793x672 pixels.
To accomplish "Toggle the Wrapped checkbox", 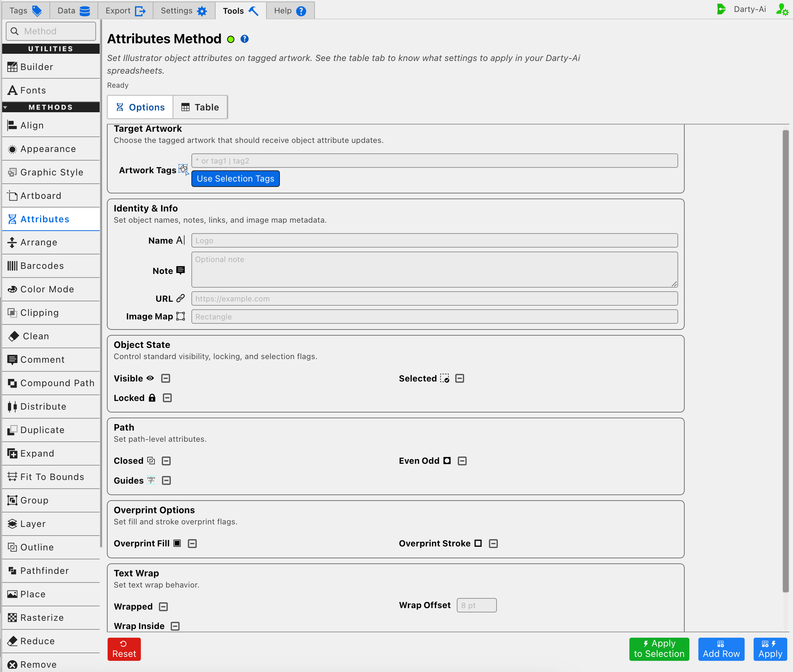I will [x=164, y=606].
